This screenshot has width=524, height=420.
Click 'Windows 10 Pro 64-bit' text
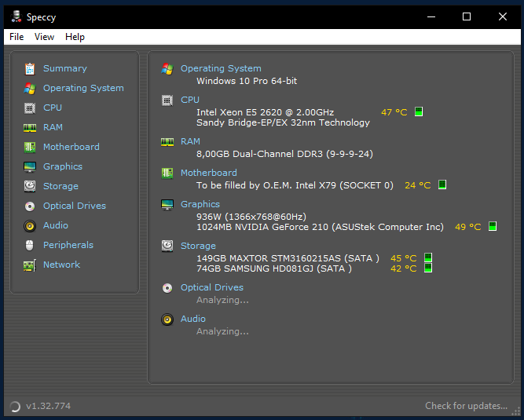(247, 81)
